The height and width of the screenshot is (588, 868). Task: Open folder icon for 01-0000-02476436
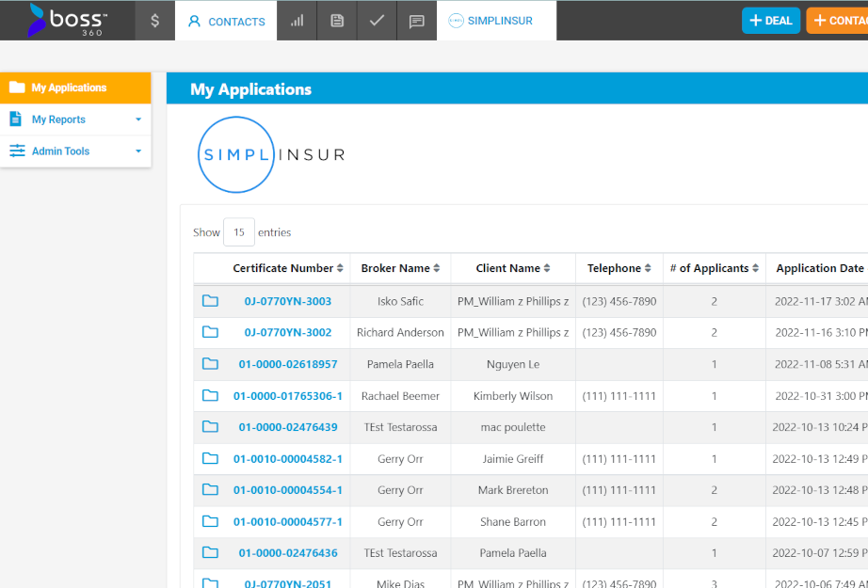tap(210, 552)
